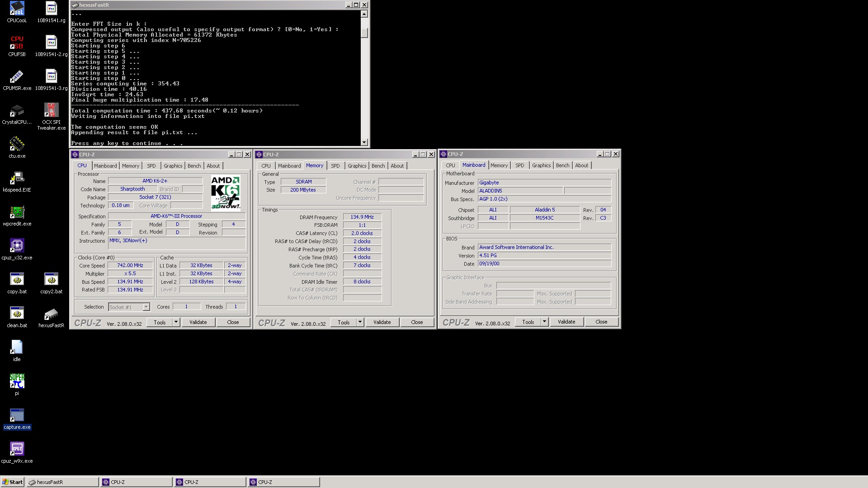Click Close button in Memory window
The width and height of the screenshot is (868, 488).
(417, 322)
